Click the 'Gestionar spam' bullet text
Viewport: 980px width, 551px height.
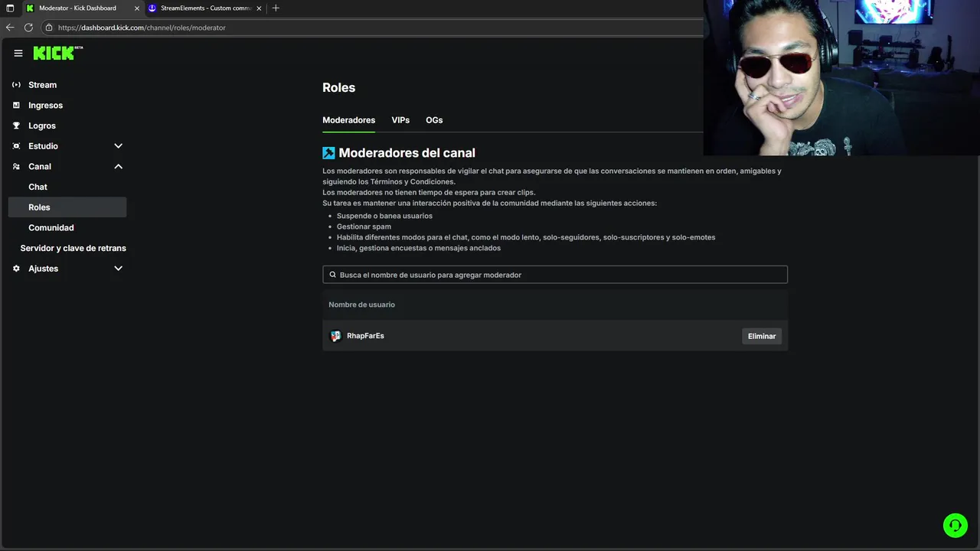(364, 227)
